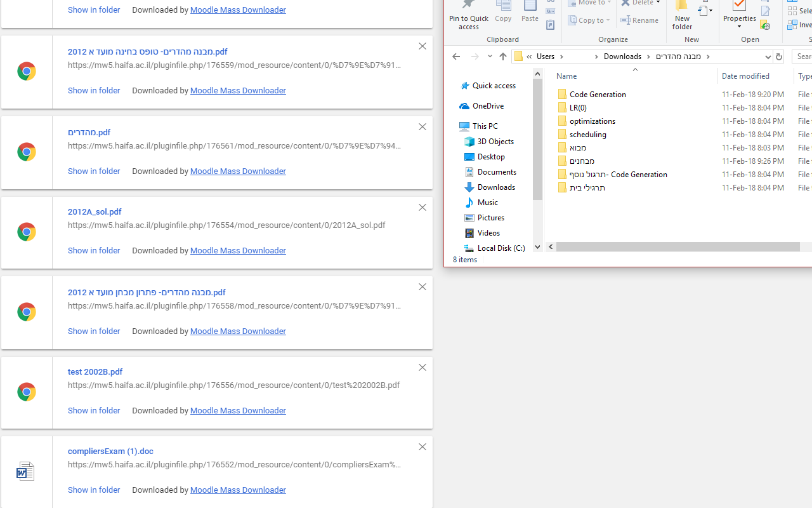Image resolution: width=812 pixels, height=508 pixels.
Task: Click Word document icon for compliersExam (1).doc
Action: [25, 471]
